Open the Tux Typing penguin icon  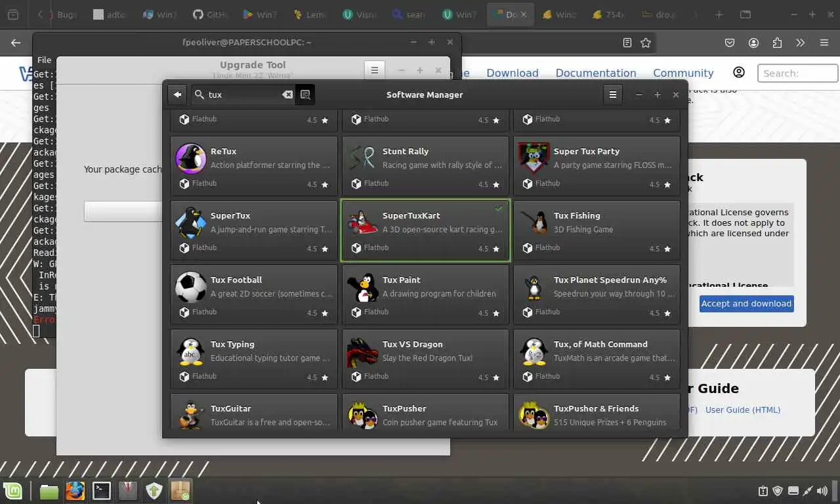point(191,352)
